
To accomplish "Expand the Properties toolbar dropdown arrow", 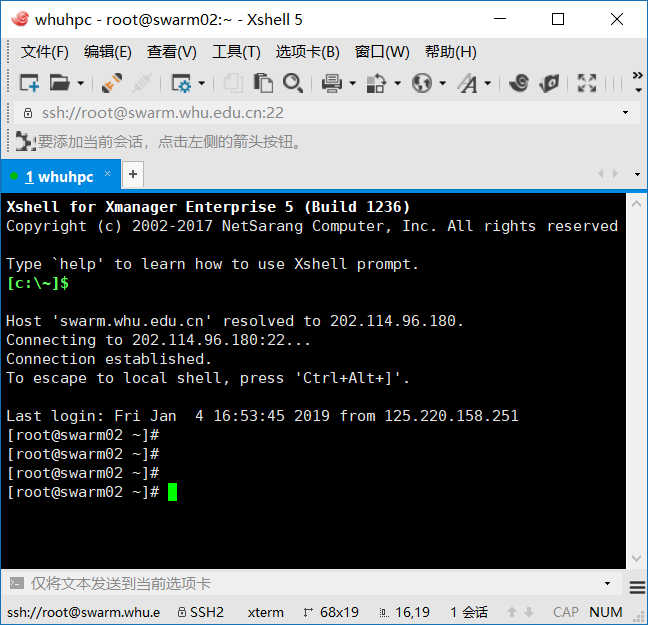I will click(x=201, y=84).
